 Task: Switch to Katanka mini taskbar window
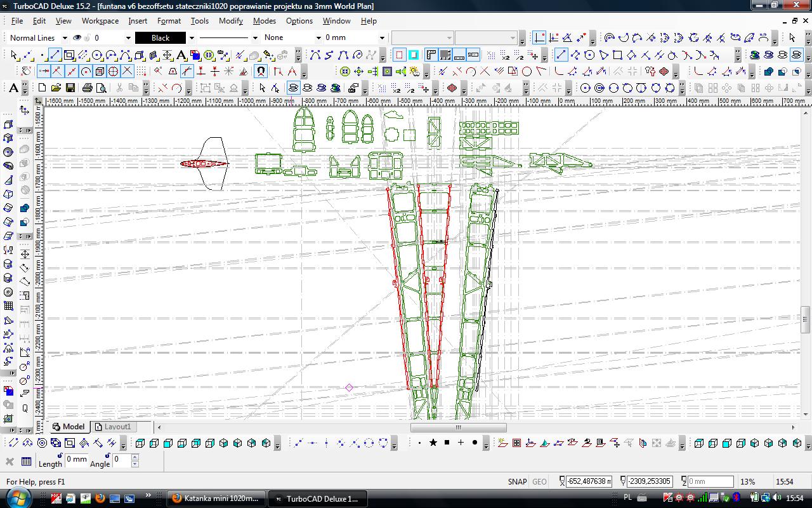tap(216, 498)
